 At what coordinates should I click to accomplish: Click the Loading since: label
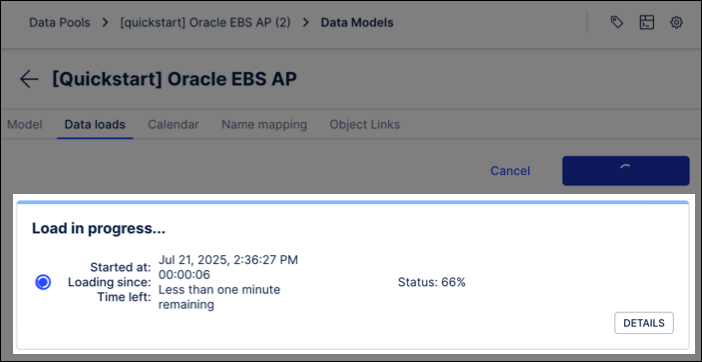[x=109, y=282]
